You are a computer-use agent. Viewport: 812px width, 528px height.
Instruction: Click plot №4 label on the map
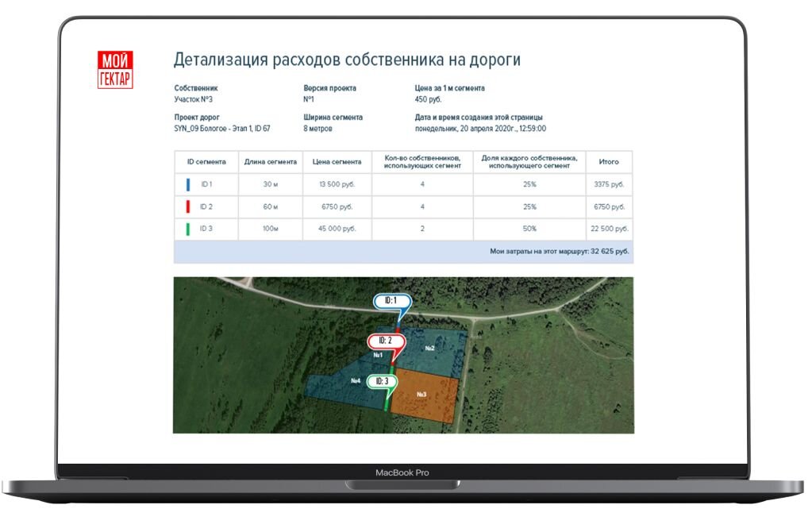pyautogui.click(x=356, y=381)
